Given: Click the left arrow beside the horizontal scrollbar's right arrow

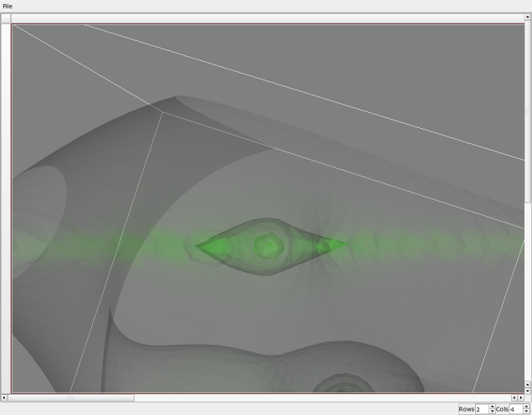Looking at the screenshot, I should 514,397.
